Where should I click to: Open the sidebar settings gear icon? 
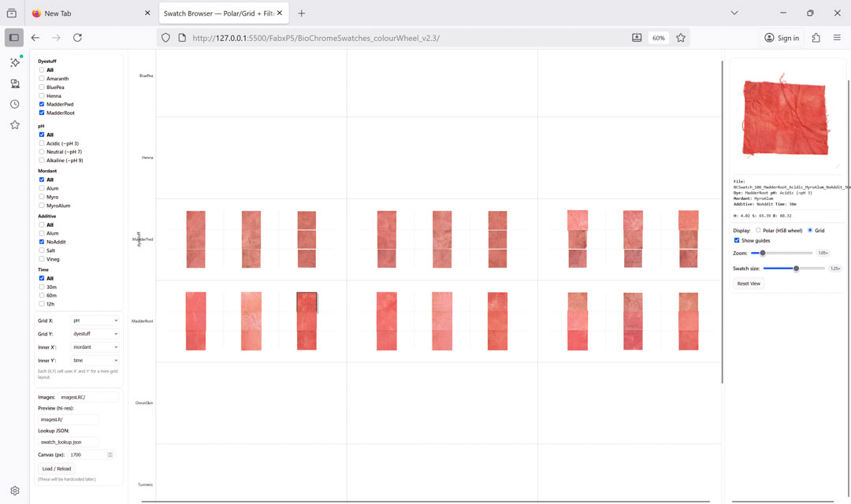pyautogui.click(x=14, y=491)
